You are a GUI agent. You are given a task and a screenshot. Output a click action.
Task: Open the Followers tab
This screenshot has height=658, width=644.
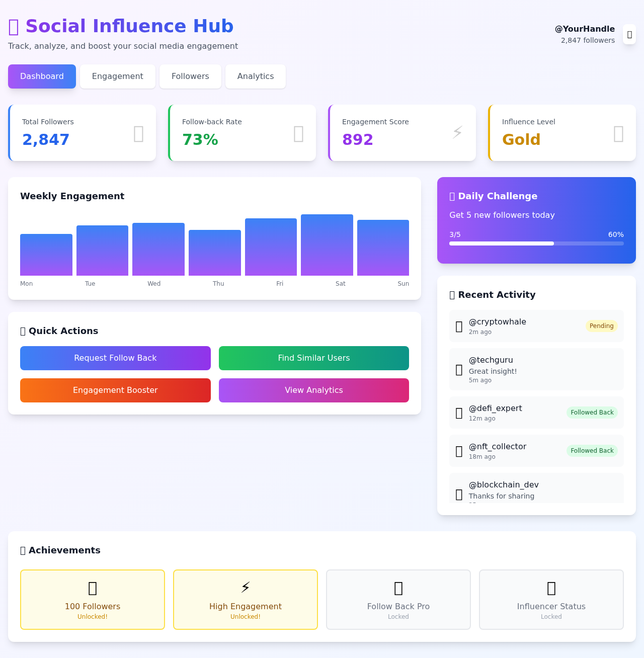tap(190, 76)
